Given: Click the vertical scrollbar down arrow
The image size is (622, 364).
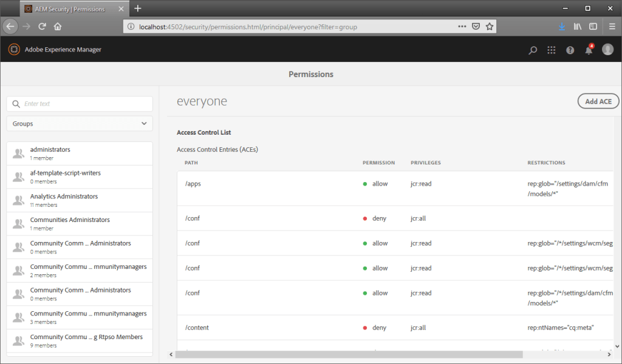Looking at the screenshot, I should pos(617,346).
